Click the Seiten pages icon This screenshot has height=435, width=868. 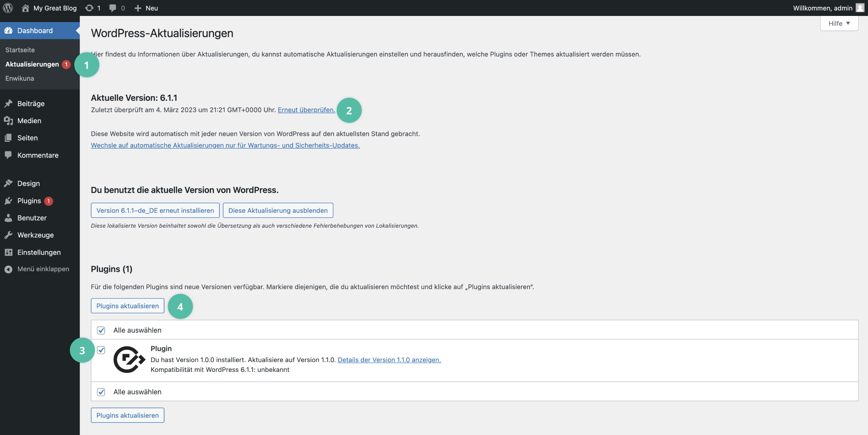[8, 138]
